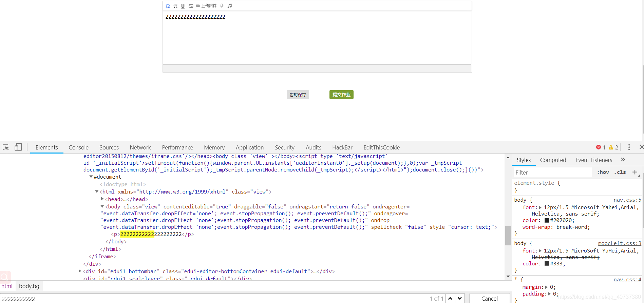Select the closing </iframe> tag line
This screenshot has width=644, height=303.
[102, 257]
